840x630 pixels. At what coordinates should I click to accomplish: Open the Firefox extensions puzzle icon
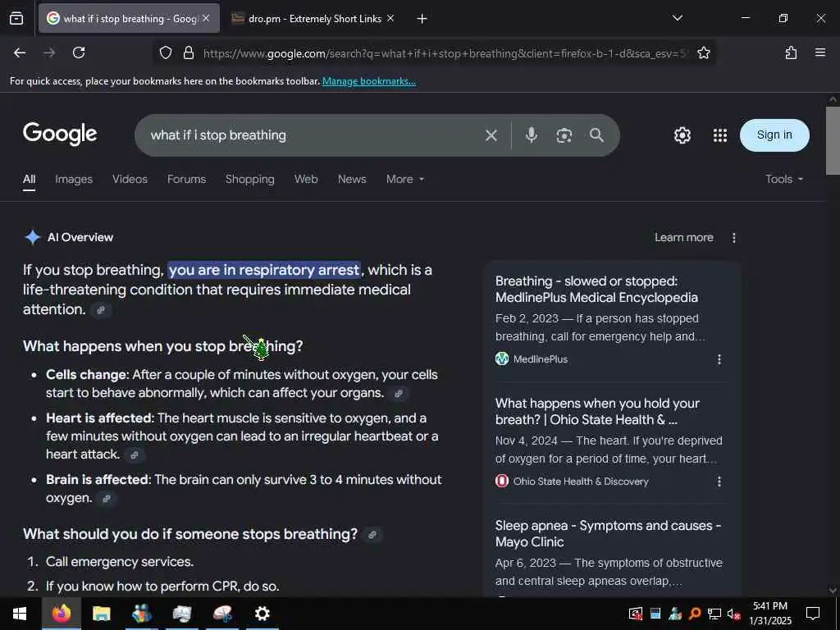(x=791, y=52)
